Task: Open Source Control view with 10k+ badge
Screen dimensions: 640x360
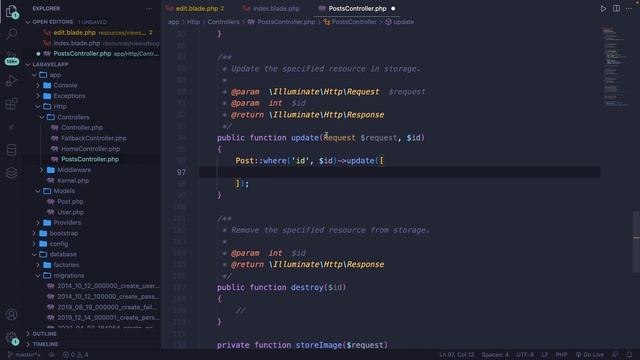Action: [x=11, y=58]
